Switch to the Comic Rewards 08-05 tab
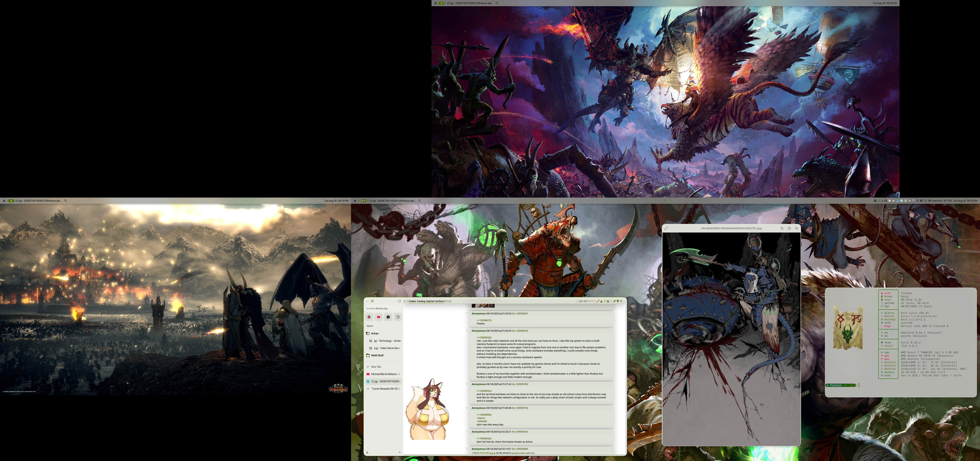The image size is (980, 461). point(383,389)
